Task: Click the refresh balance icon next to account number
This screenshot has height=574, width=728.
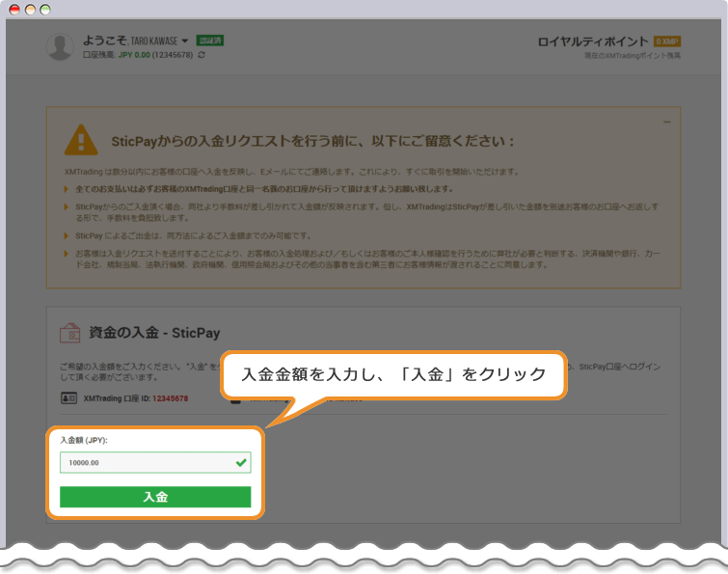Action: (202, 55)
